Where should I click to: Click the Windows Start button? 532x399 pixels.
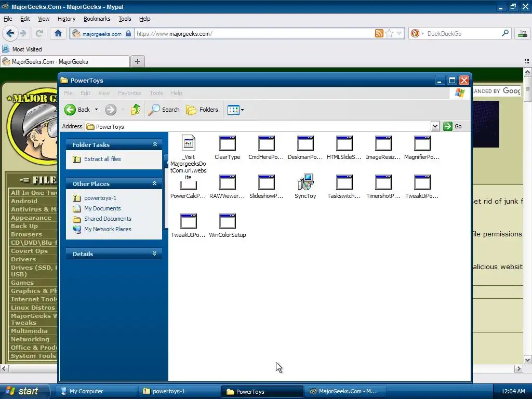pyautogui.click(x=24, y=391)
